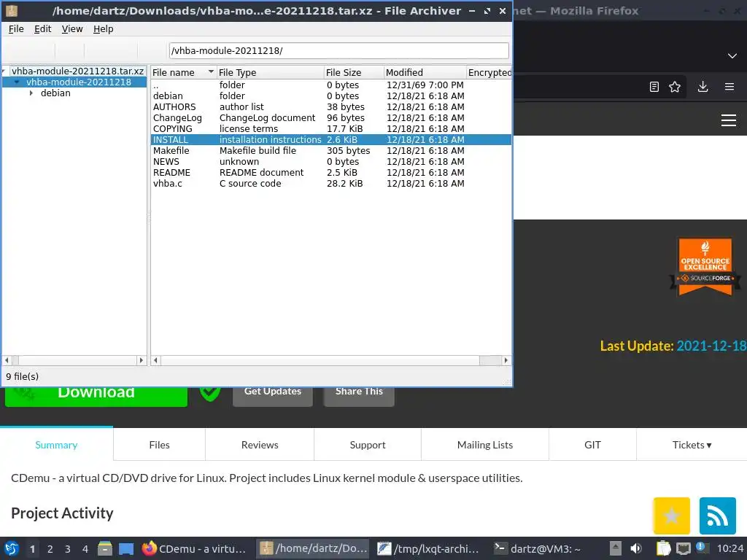Click the Get Updates button

(273, 396)
